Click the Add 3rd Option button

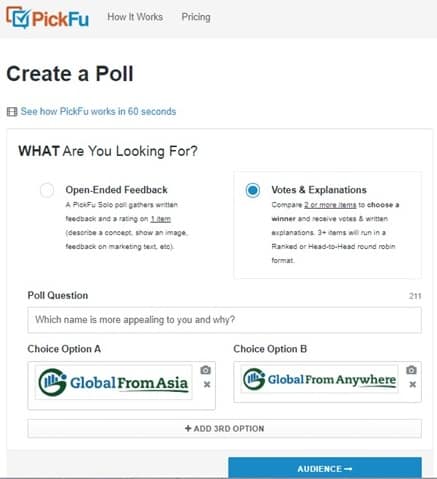pyautogui.click(x=224, y=428)
